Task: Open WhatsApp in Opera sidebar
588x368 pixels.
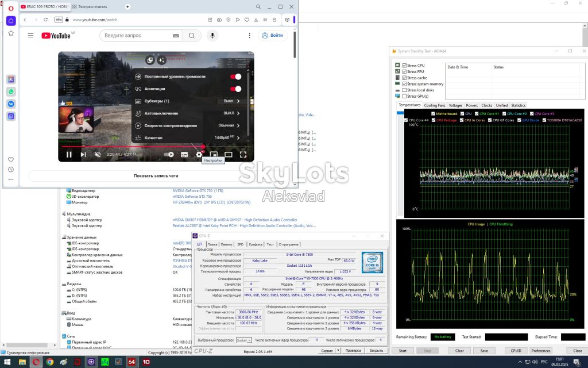Action: pyautogui.click(x=11, y=91)
